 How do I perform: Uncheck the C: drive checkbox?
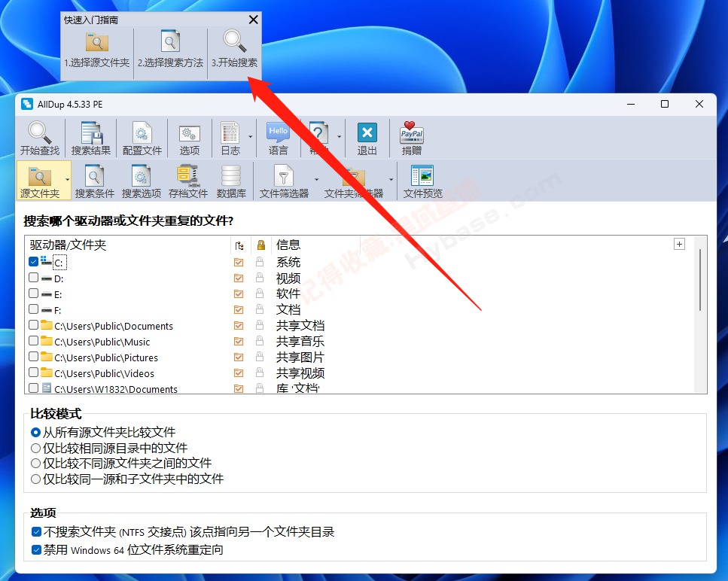33,261
